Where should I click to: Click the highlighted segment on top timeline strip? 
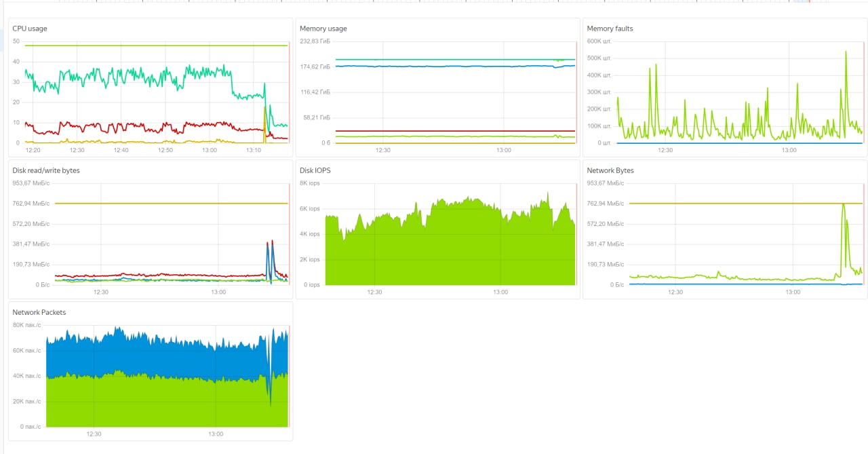click(802, 1)
